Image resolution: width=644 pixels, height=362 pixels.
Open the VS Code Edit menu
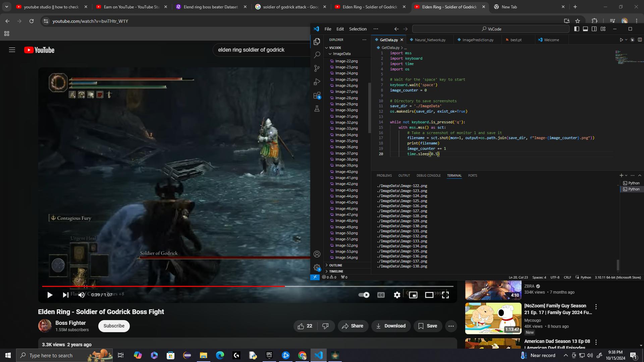pos(340,29)
